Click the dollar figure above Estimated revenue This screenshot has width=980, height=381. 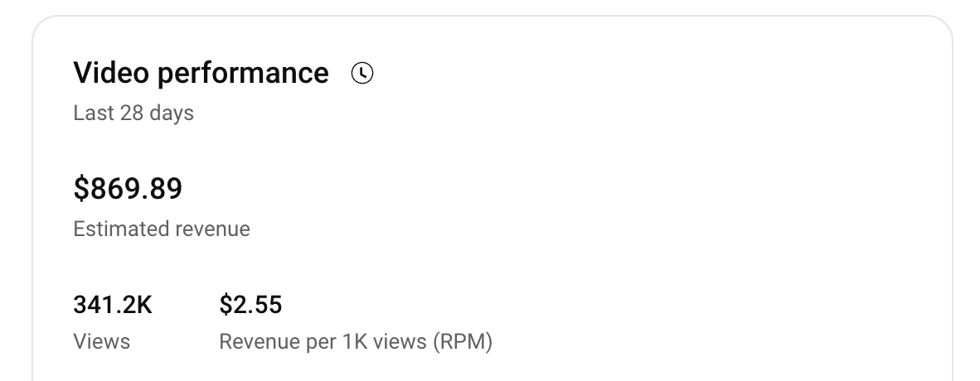tap(128, 190)
